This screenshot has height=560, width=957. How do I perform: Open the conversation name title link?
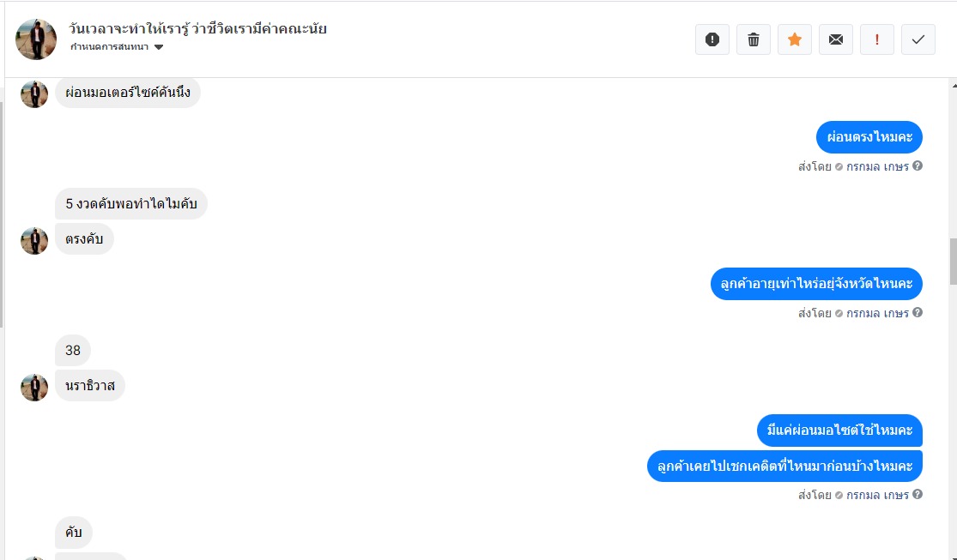(x=197, y=28)
